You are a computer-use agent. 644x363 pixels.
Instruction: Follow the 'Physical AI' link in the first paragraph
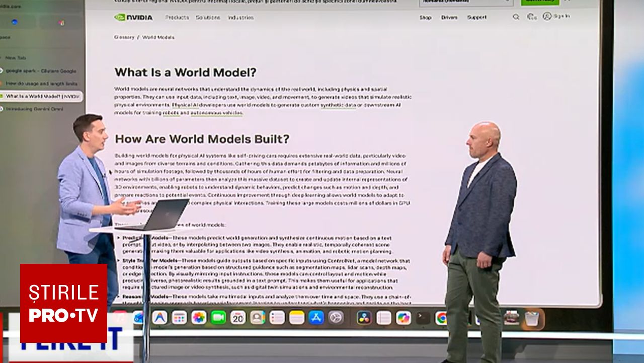[184, 105]
